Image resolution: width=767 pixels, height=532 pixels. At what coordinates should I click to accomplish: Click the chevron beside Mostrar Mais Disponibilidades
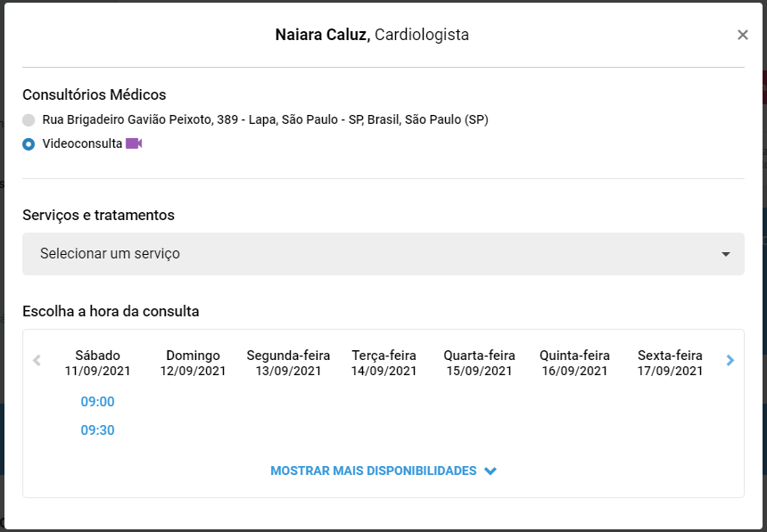[491, 471]
